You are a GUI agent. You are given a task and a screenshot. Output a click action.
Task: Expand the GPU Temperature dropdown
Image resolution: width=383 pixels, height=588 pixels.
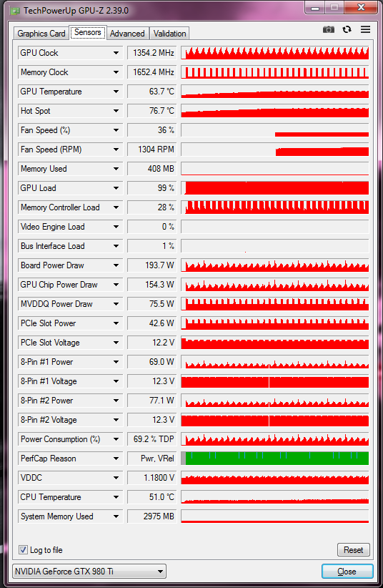point(116,92)
